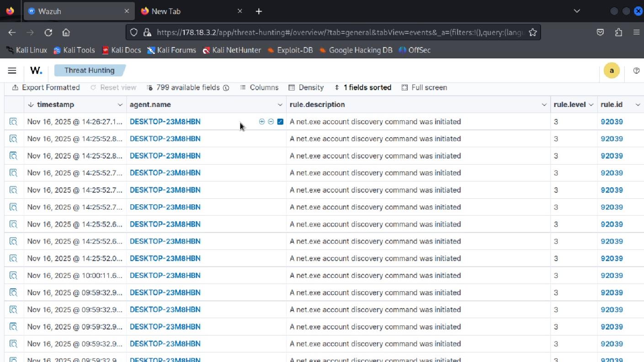
Task: Click the Wazuh W logo
Action: [x=36, y=70]
